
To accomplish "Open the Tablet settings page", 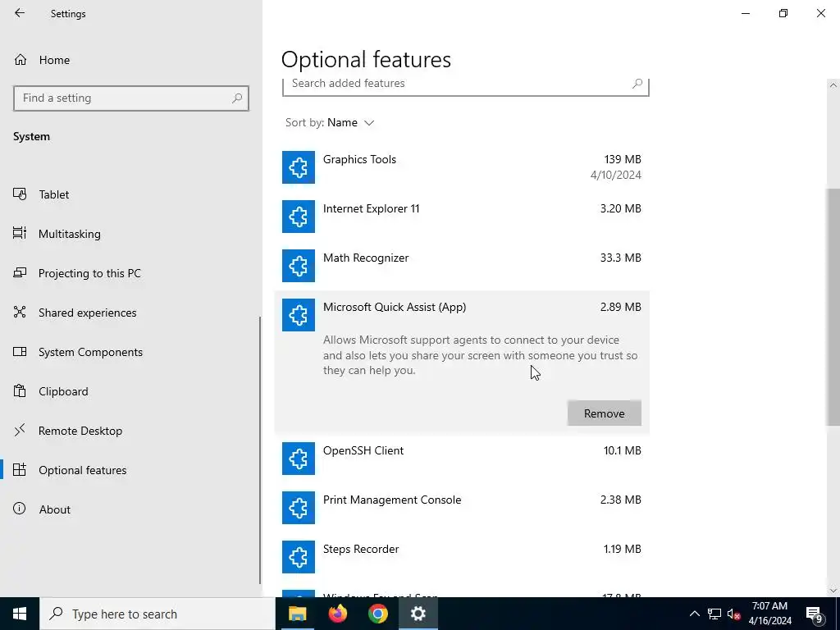I will (54, 194).
